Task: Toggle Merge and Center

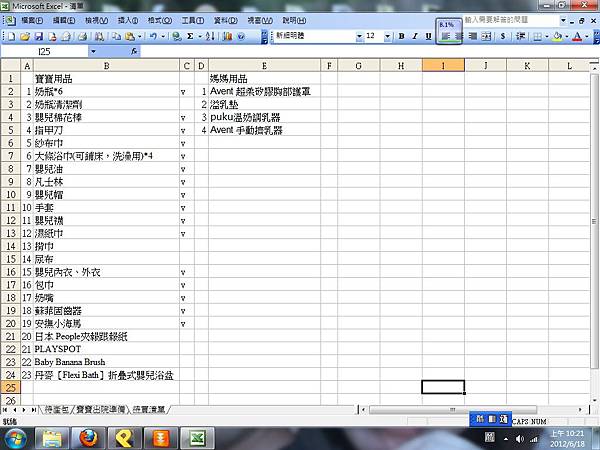Action: pos(486,36)
